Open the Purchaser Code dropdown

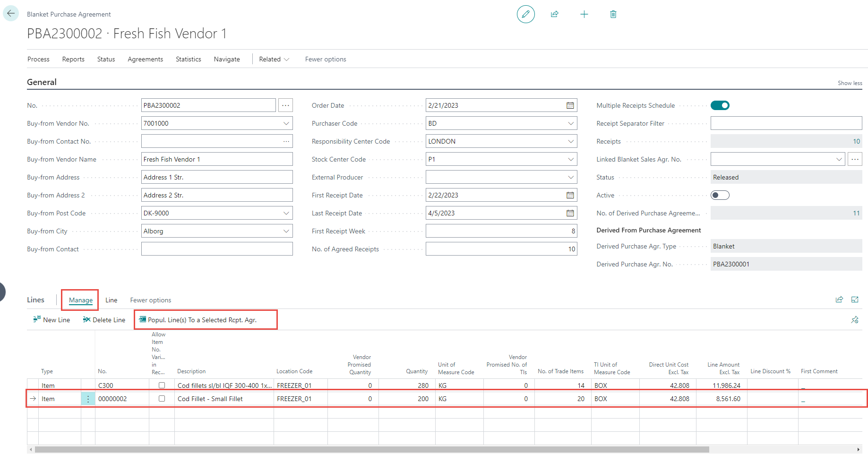[570, 123]
